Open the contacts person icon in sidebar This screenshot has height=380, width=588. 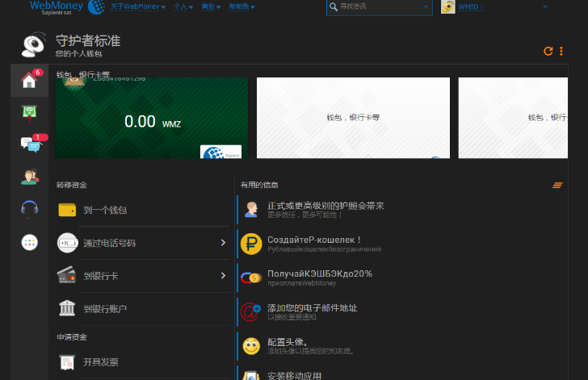(x=29, y=177)
